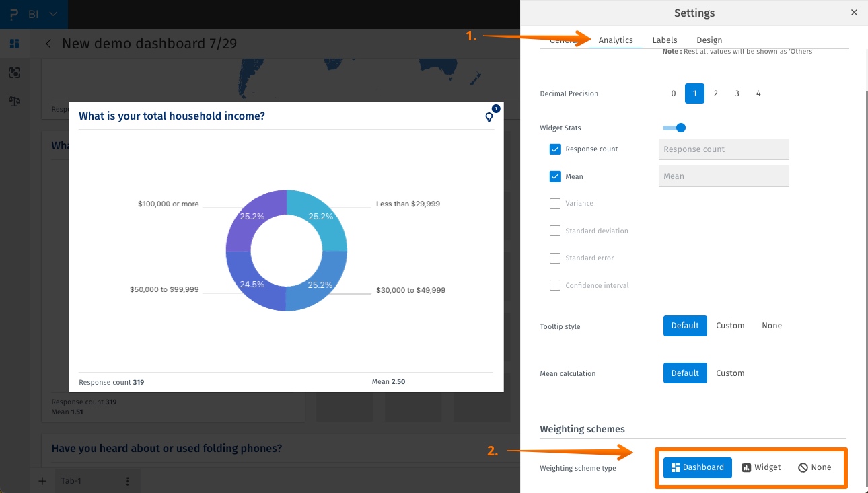The width and height of the screenshot is (868, 493).
Task: Click the location pin icon on household income chart
Action: point(489,117)
